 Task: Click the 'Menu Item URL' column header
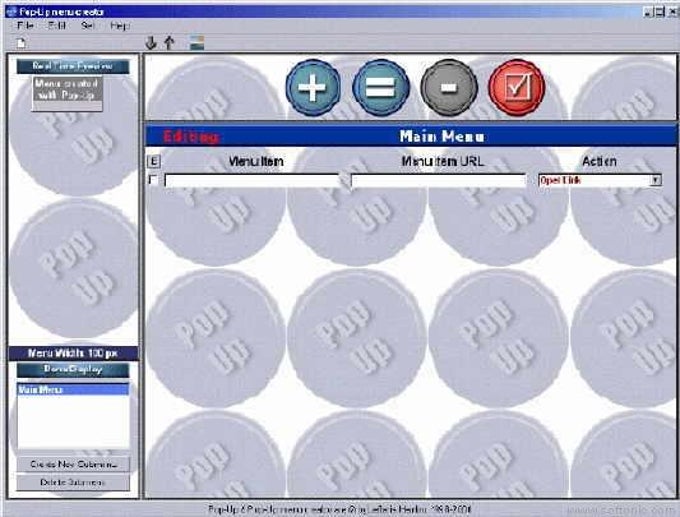442,161
